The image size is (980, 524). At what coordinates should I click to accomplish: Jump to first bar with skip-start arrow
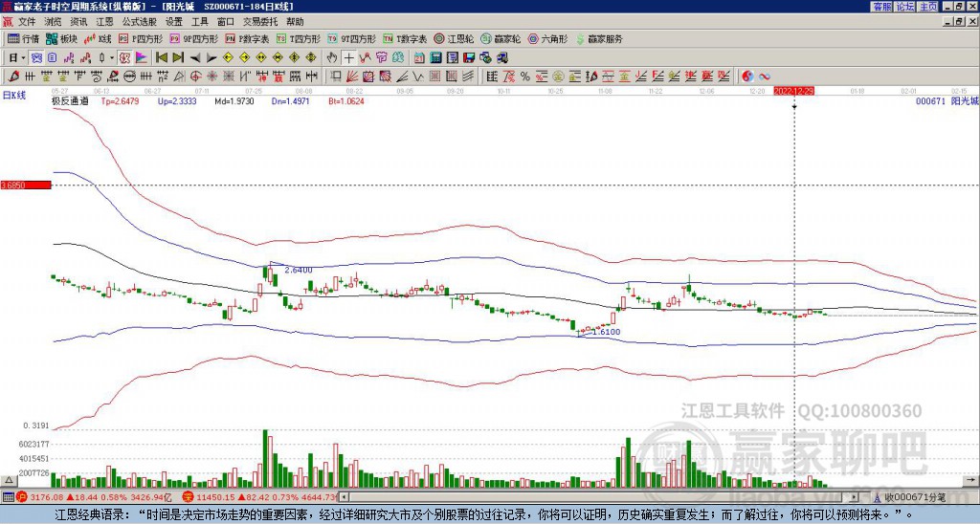point(162,57)
